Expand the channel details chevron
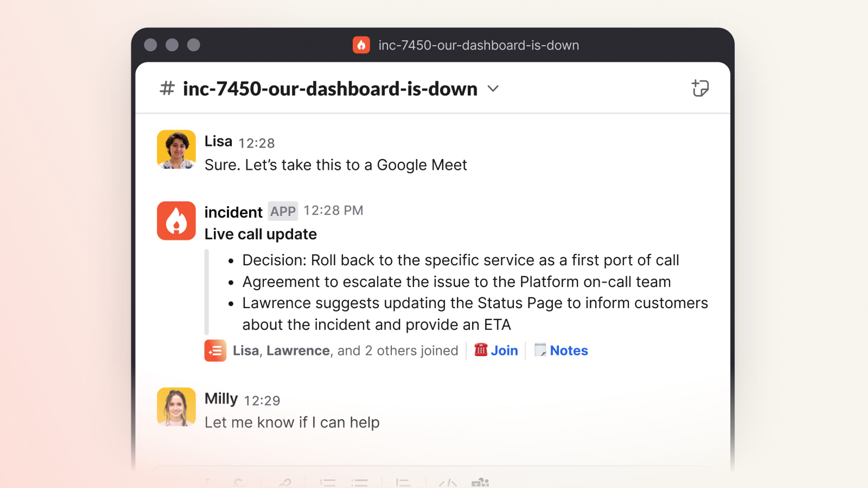 [x=493, y=89]
